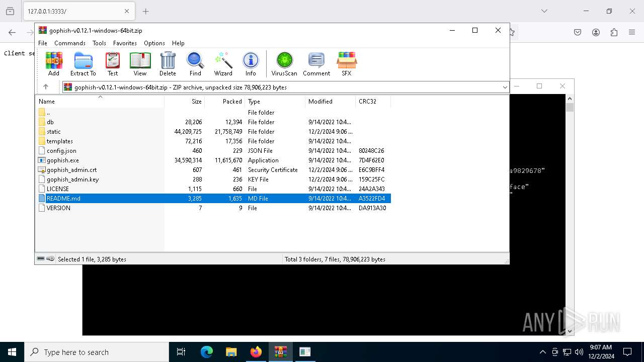The height and width of the screenshot is (362, 644).
Task: Open Microsoft Edge from the taskbar
Action: (207, 352)
